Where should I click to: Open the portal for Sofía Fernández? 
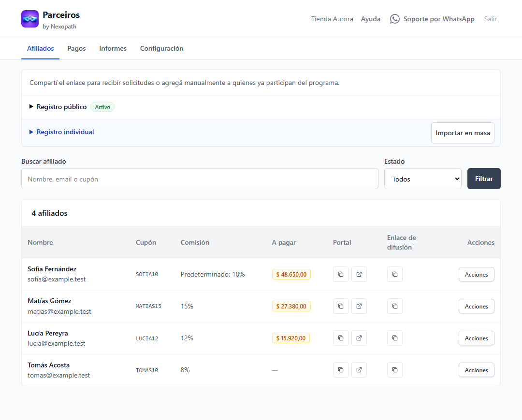pyautogui.click(x=359, y=274)
